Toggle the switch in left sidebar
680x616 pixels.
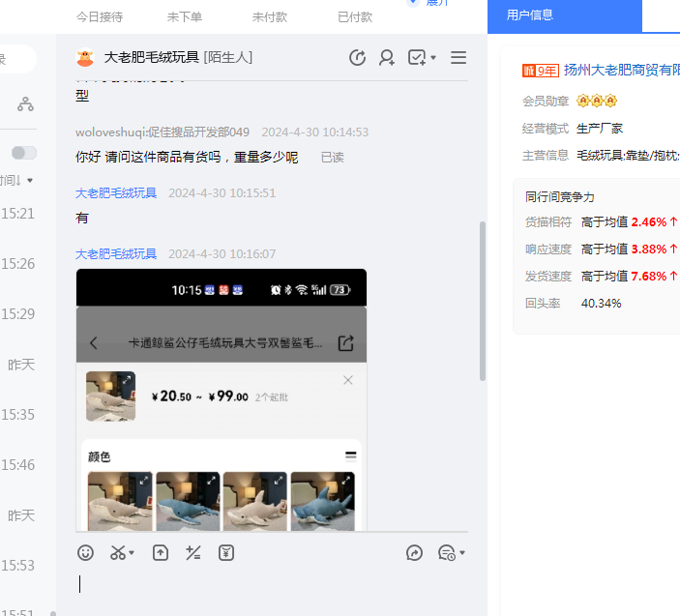pyautogui.click(x=24, y=153)
